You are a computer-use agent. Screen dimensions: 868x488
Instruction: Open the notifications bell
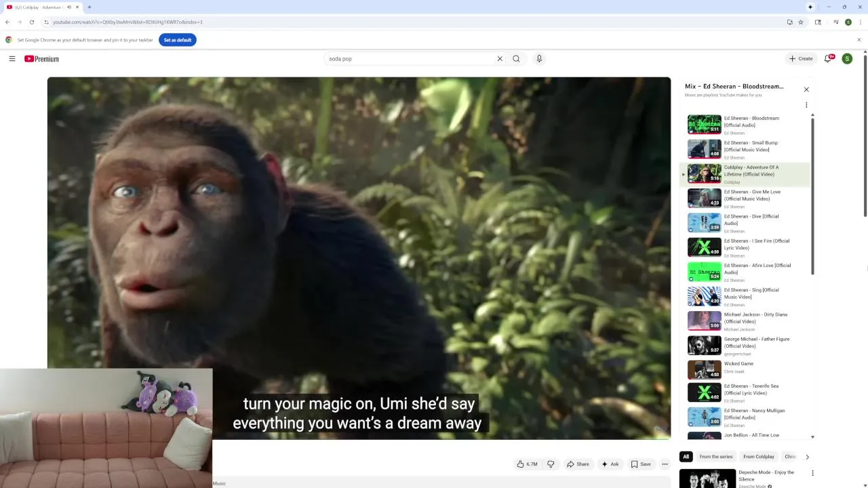pos(828,59)
